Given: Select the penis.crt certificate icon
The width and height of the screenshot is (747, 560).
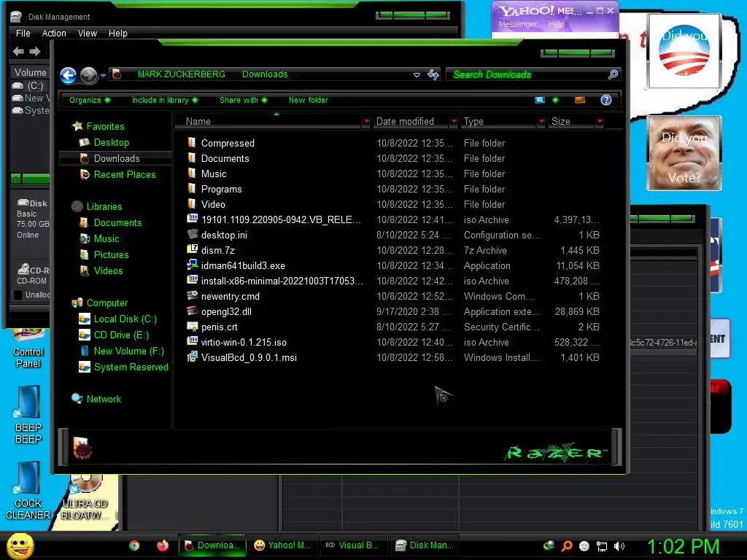Looking at the screenshot, I should (192, 326).
